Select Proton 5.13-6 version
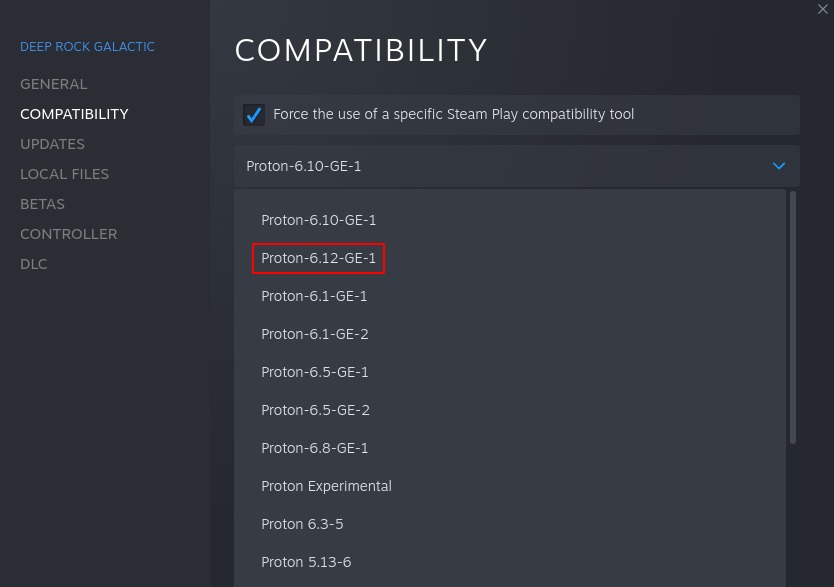The height and width of the screenshot is (587, 834). click(306, 562)
